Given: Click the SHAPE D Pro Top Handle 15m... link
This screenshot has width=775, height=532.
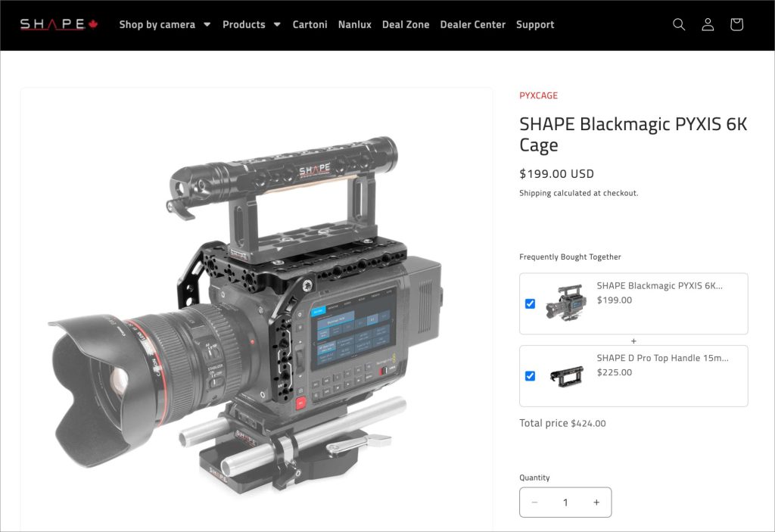Looking at the screenshot, I should pyautogui.click(x=662, y=358).
